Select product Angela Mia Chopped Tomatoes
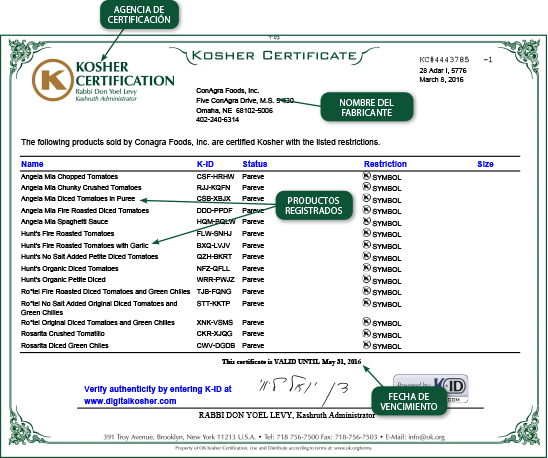The width and height of the screenshot is (548, 458). tap(69, 177)
